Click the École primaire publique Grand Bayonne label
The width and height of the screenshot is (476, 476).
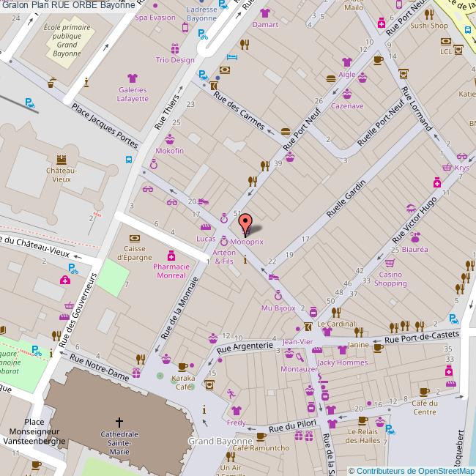pyautogui.click(x=67, y=40)
